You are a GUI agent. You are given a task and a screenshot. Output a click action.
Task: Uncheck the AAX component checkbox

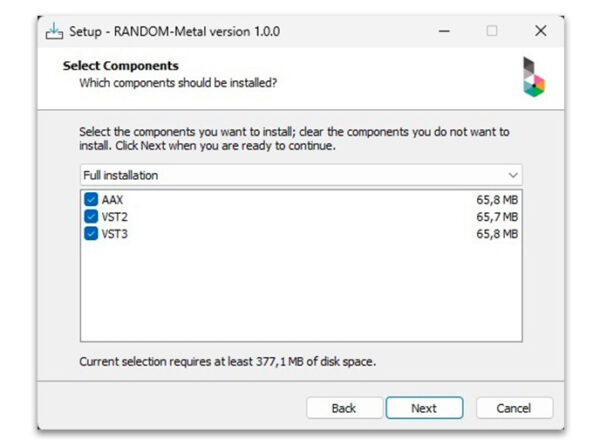click(x=92, y=200)
